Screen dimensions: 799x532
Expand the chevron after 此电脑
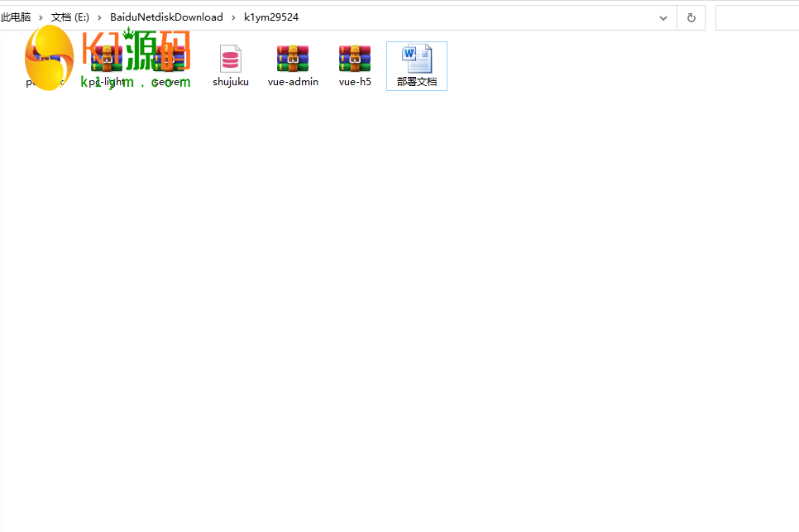[x=41, y=18]
